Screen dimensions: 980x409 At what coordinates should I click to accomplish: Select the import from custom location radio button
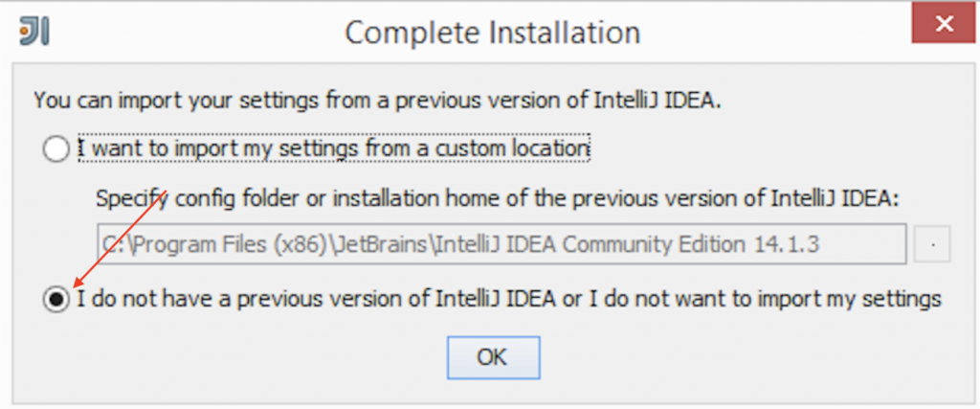coord(56,150)
